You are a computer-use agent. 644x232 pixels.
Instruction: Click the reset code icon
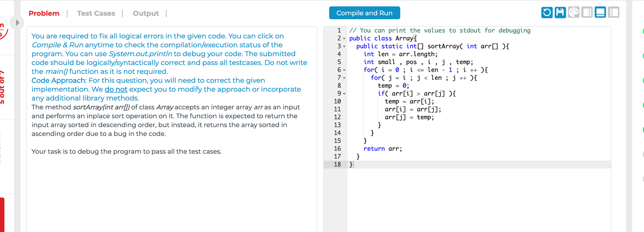pyautogui.click(x=547, y=13)
